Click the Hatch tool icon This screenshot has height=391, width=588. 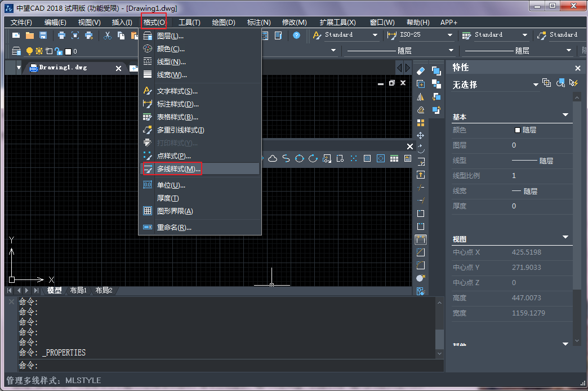tap(367, 158)
